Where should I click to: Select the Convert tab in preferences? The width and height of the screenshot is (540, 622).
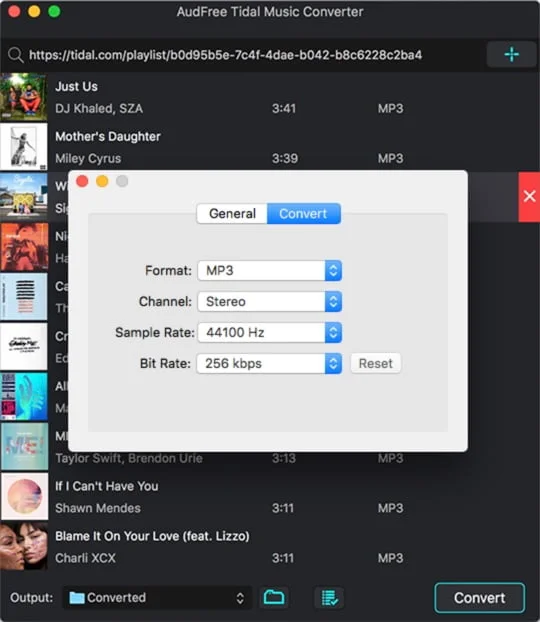tap(304, 213)
